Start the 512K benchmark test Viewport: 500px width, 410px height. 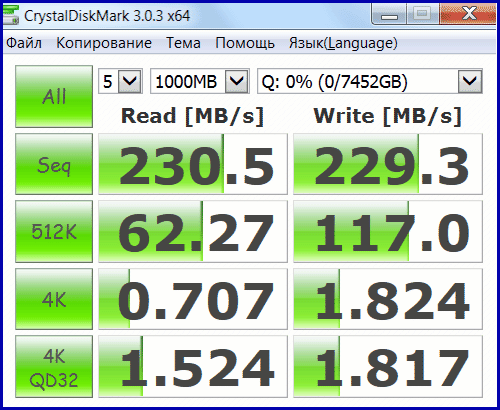click(x=54, y=231)
